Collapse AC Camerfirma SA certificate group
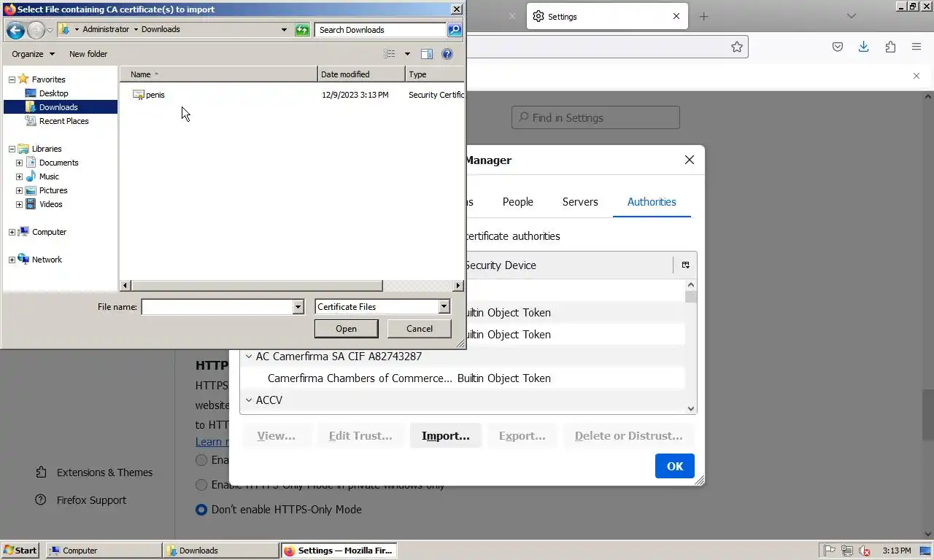 249,357
